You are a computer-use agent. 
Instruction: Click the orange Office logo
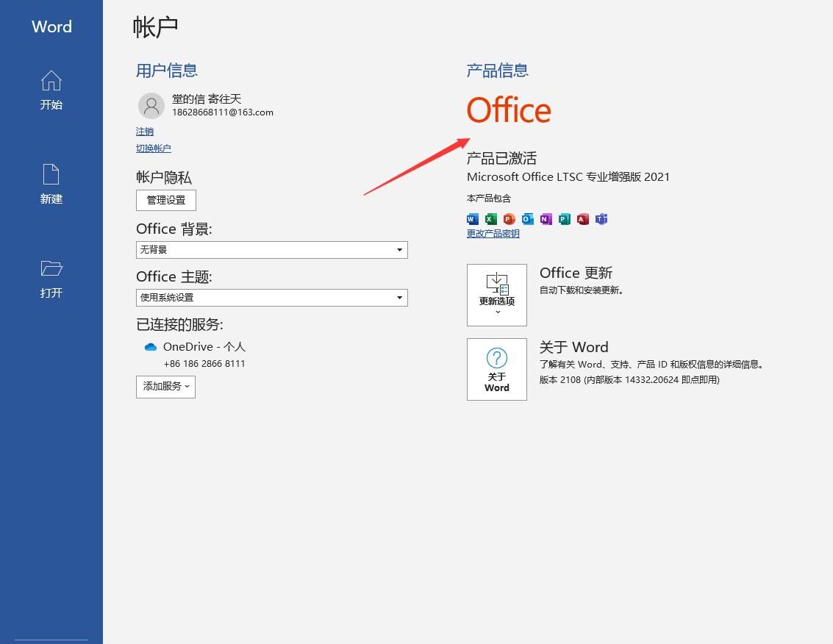tap(509, 110)
